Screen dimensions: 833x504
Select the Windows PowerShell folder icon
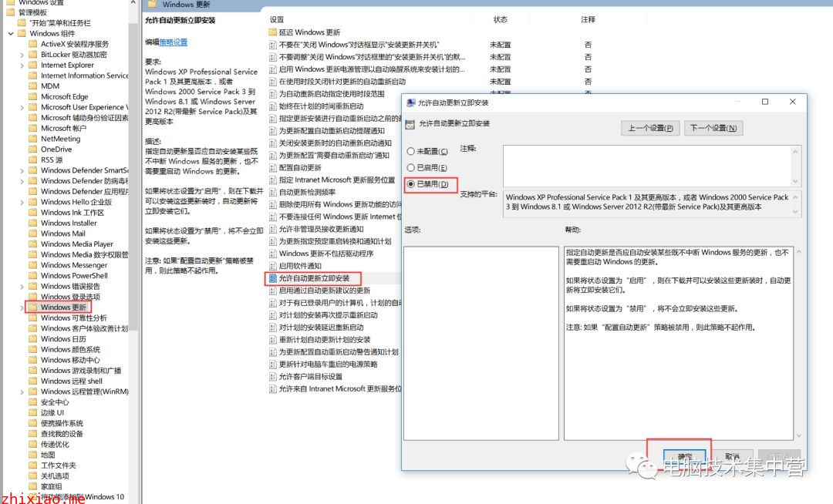coord(32,275)
